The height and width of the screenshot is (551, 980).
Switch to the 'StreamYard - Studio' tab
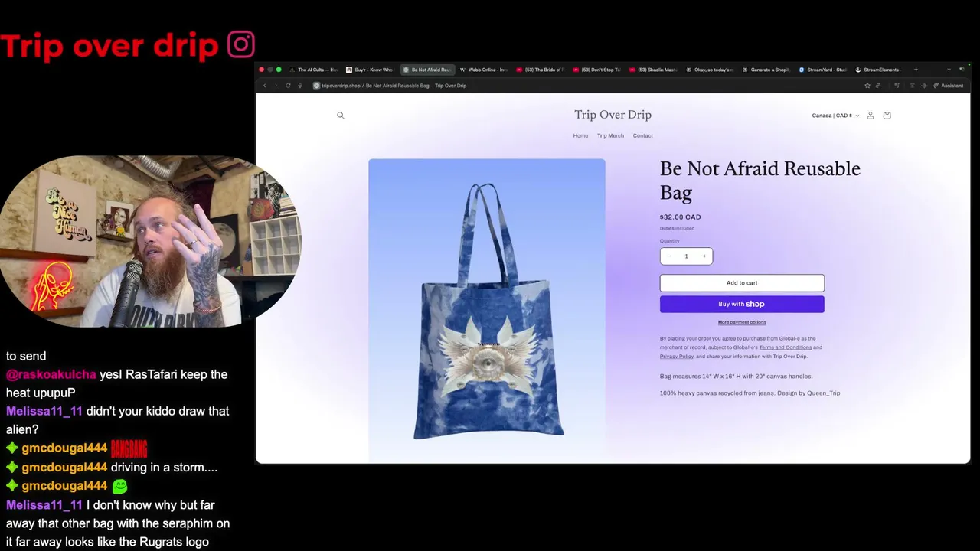(823, 70)
